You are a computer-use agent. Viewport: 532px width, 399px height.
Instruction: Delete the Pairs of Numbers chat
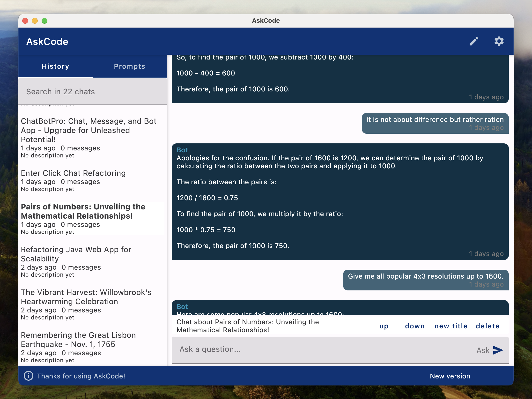[x=488, y=326]
